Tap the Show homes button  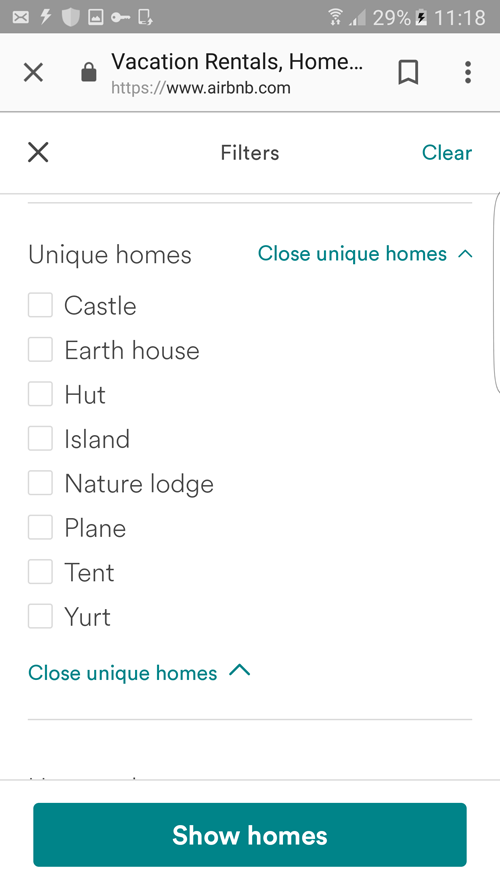point(250,835)
